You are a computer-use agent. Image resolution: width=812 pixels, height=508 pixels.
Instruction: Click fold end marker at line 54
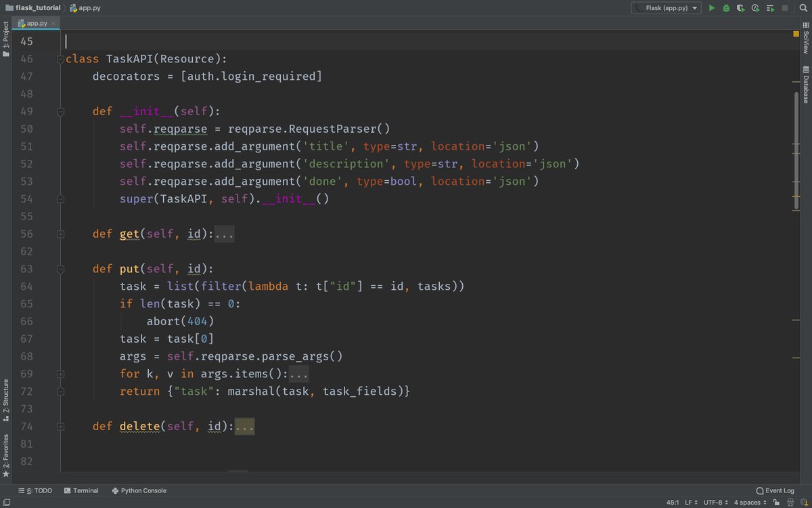(60, 199)
